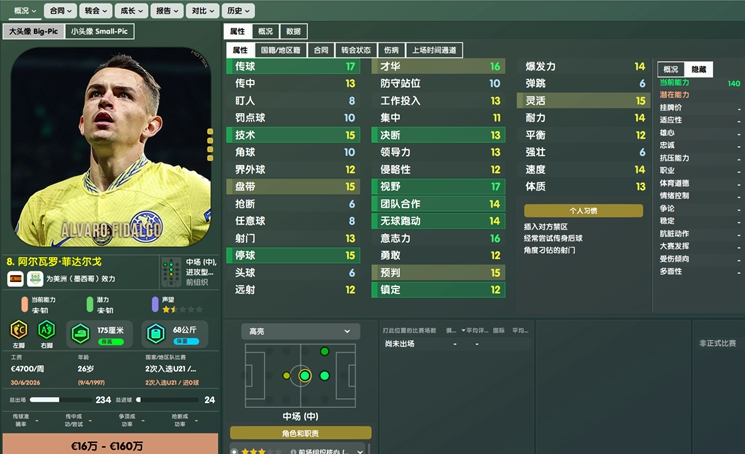Click the weight 68公斤 icon
This screenshot has width=745, height=454.
(155, 334)
